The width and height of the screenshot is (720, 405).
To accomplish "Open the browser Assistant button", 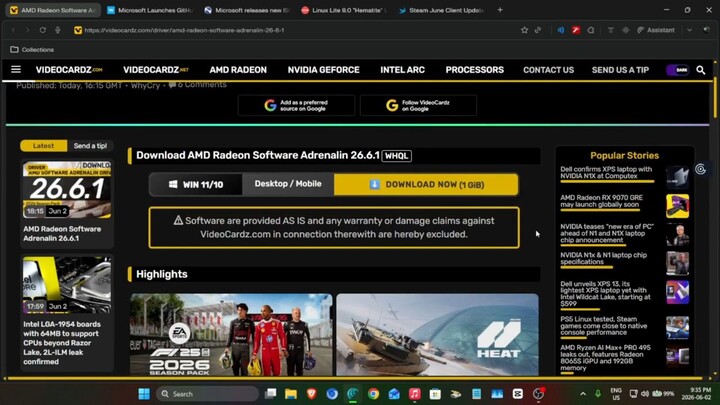I will (656, 30).
